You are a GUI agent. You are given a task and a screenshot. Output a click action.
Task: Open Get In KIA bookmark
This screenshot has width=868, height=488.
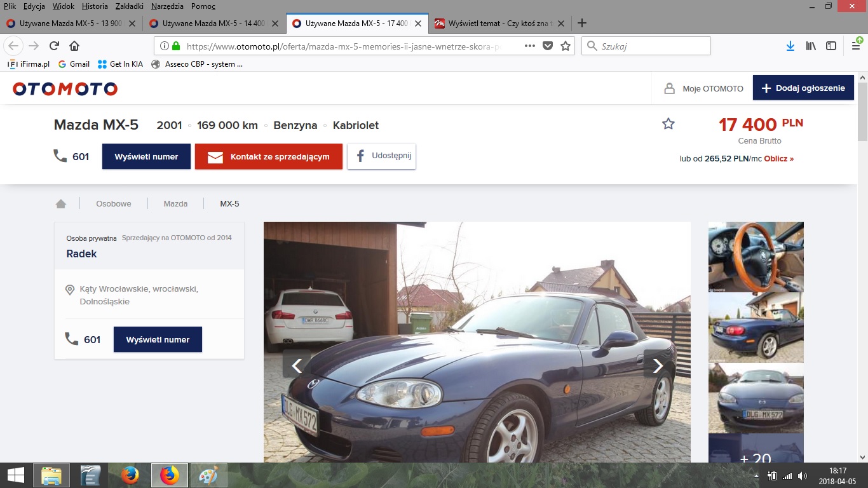tap(120, 64)
